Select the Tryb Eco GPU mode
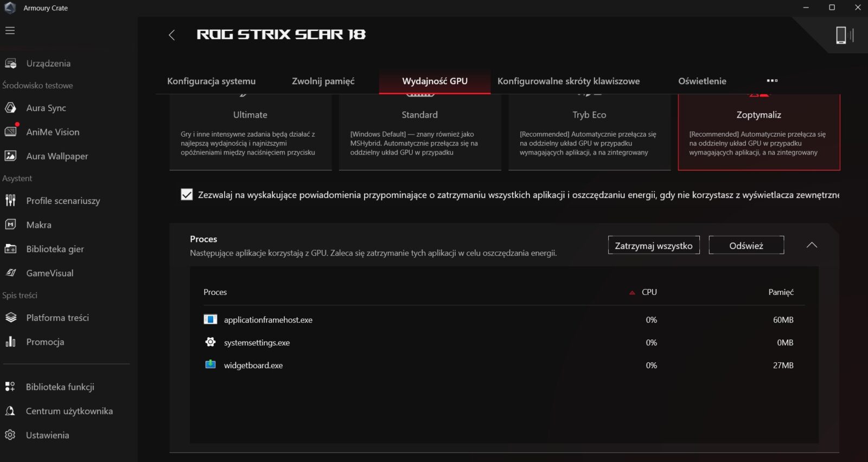This screenshot has width=868, height=462. pos(589,133)
